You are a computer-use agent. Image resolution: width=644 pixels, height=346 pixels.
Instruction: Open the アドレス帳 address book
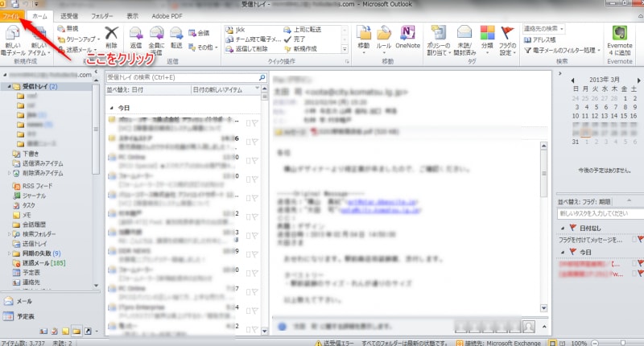[x=539, y=39]
